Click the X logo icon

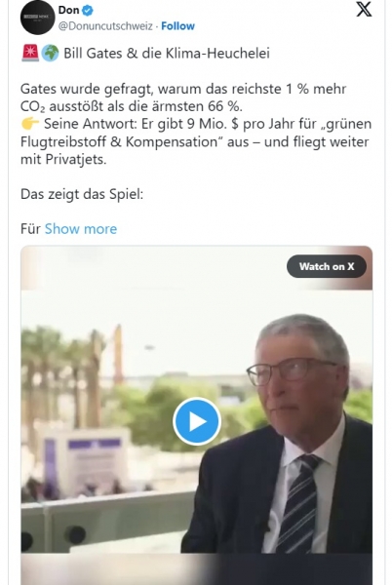pyautogui.click(x=364, y=10)
